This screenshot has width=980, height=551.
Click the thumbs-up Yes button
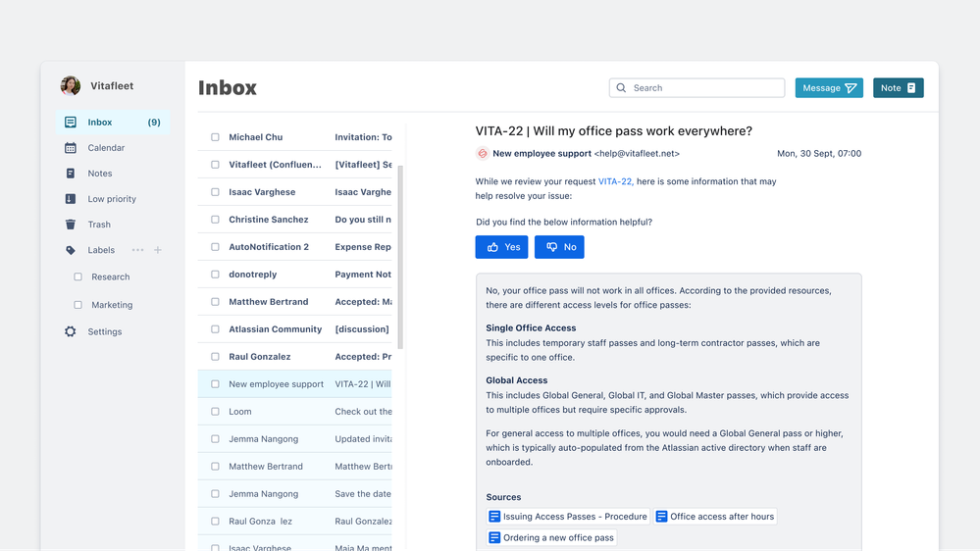tap(502, 247)
